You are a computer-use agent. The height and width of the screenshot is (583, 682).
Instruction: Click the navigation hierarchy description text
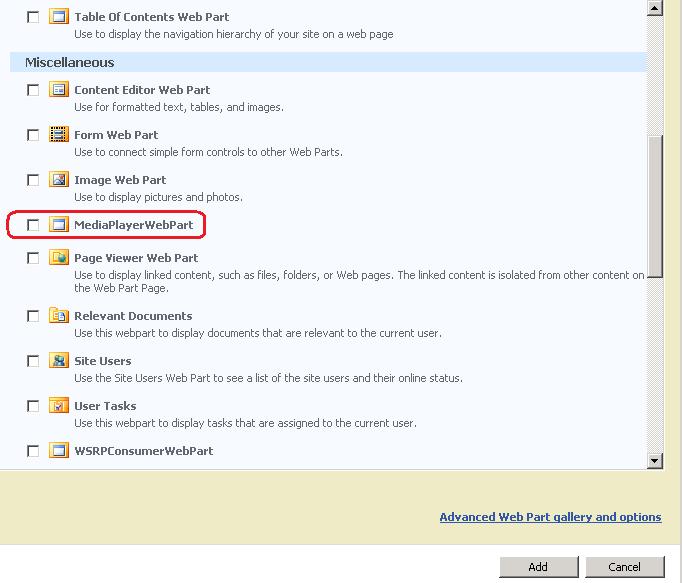click(x=234, y=34)
